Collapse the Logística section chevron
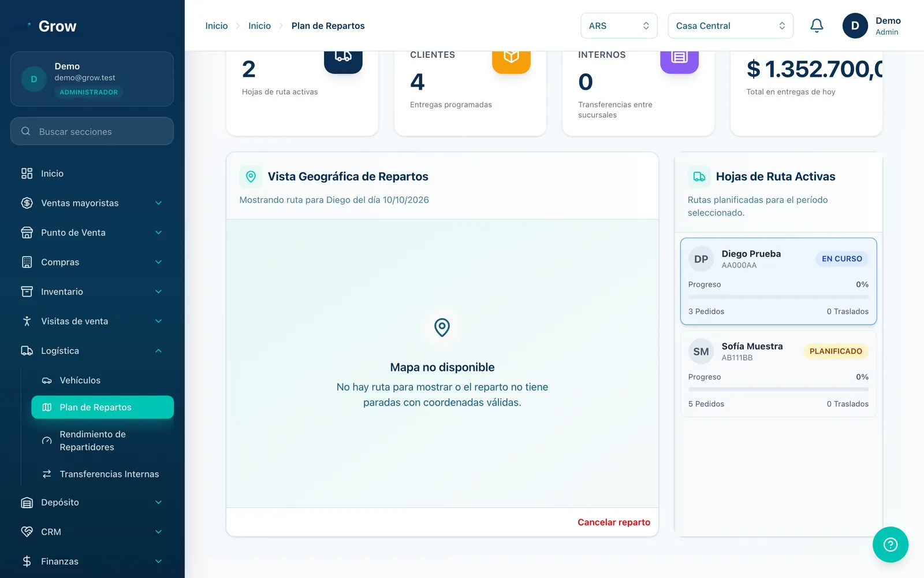The height and width of the screenshot is (578, 924). click(x=159, y=351)
